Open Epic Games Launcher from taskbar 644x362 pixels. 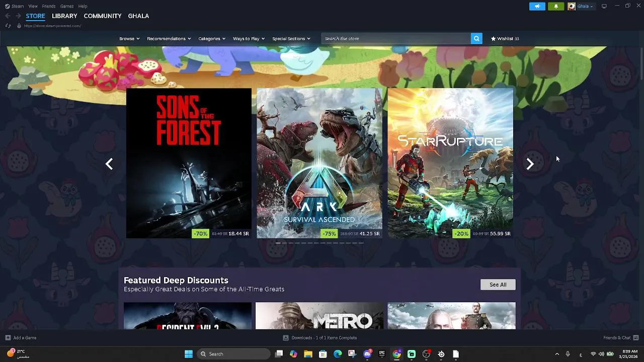pos(382,354)
